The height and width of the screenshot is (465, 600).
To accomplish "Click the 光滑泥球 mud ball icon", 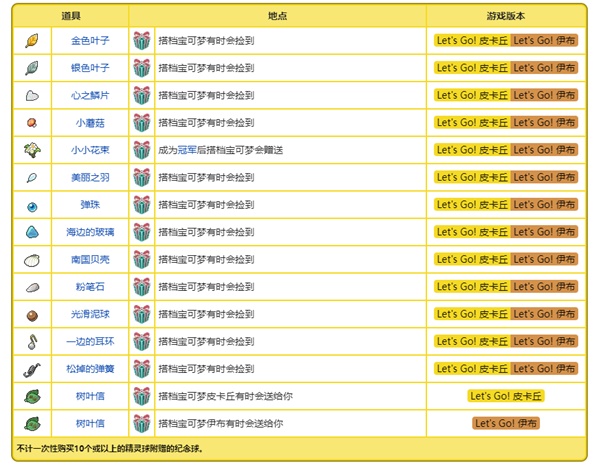I will [32, 315].
